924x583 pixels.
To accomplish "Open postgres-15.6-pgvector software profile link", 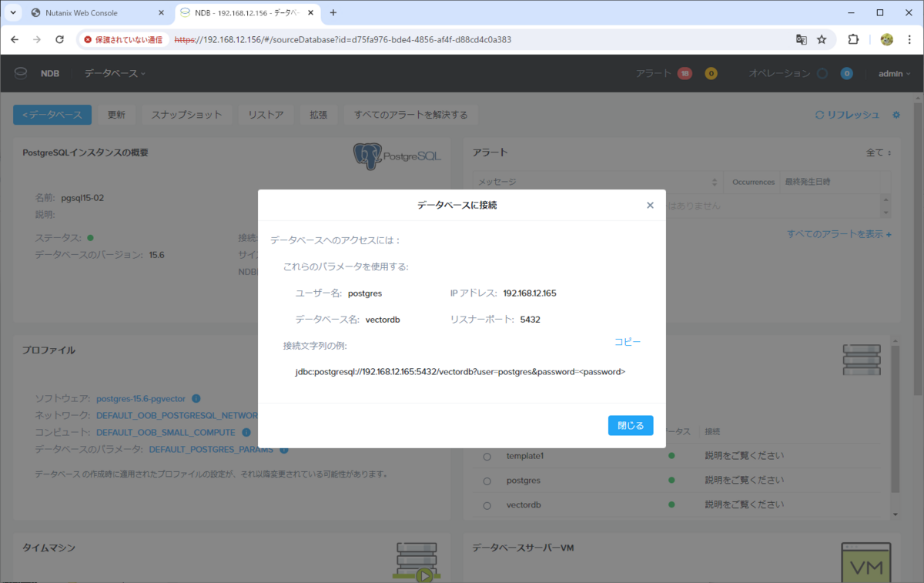I will point(141,399).
